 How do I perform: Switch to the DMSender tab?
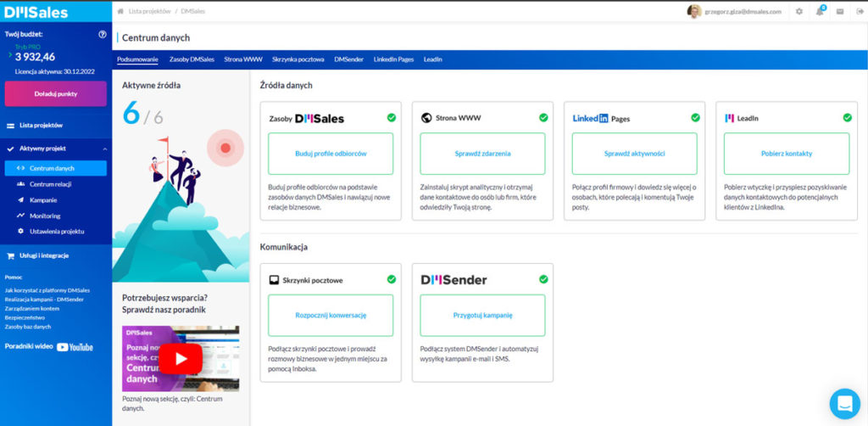[348, 59]
